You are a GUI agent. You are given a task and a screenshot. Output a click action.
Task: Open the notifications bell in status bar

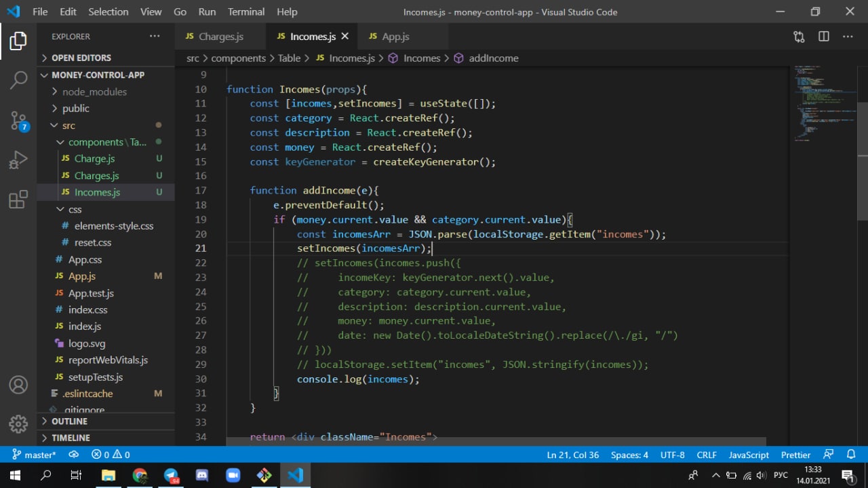click(852, 455)
